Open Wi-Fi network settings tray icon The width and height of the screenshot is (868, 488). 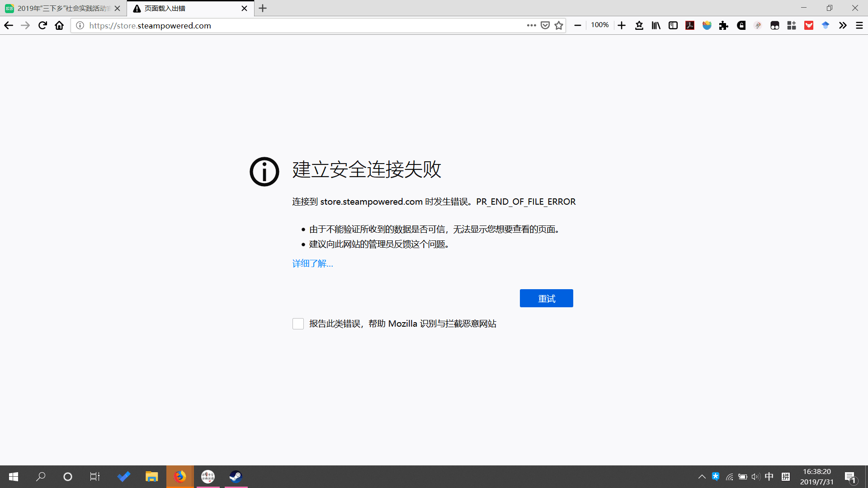[729, 477]
